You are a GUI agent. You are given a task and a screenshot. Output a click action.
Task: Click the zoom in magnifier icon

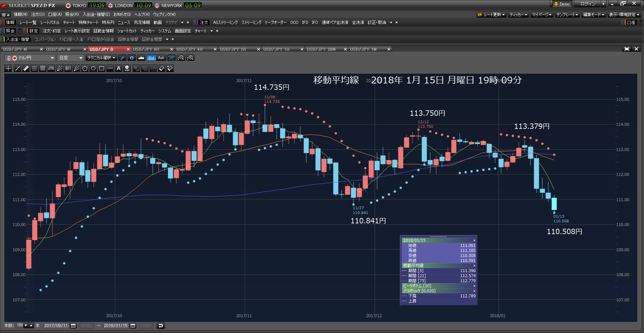tap(191, 58)
